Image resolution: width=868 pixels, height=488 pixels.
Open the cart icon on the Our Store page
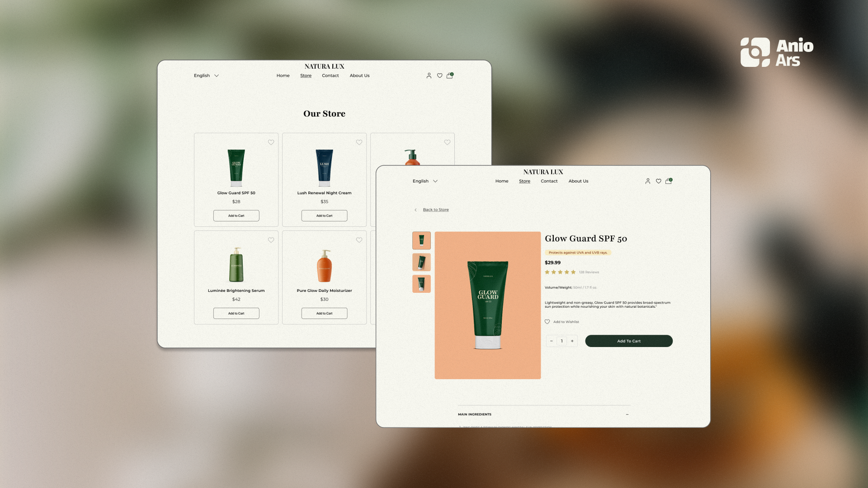(x=449, y=76)
